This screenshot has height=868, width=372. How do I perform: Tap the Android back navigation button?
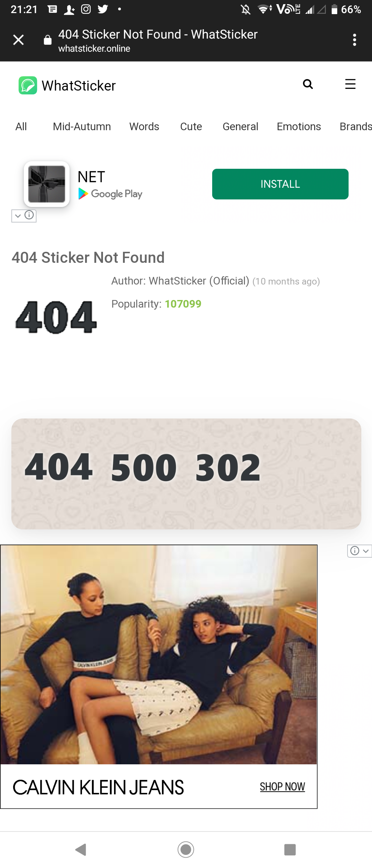pyautogui.click(x=81, y=850)
